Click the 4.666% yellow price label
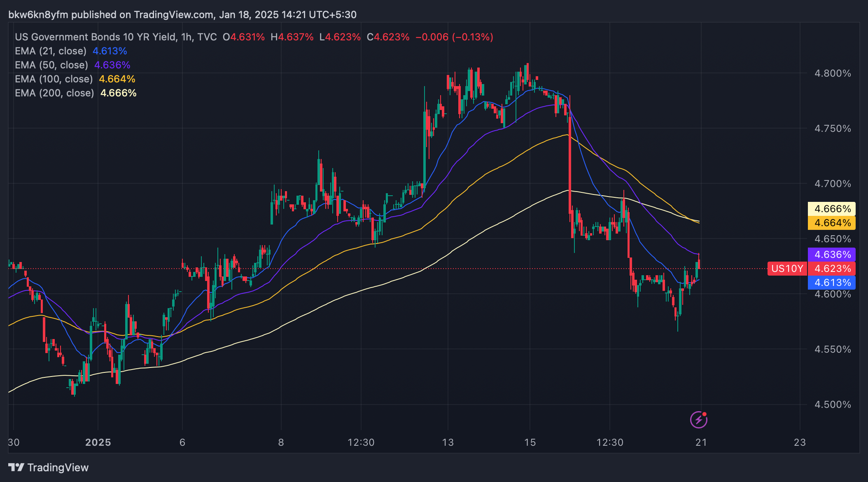 tap(832, 209)
